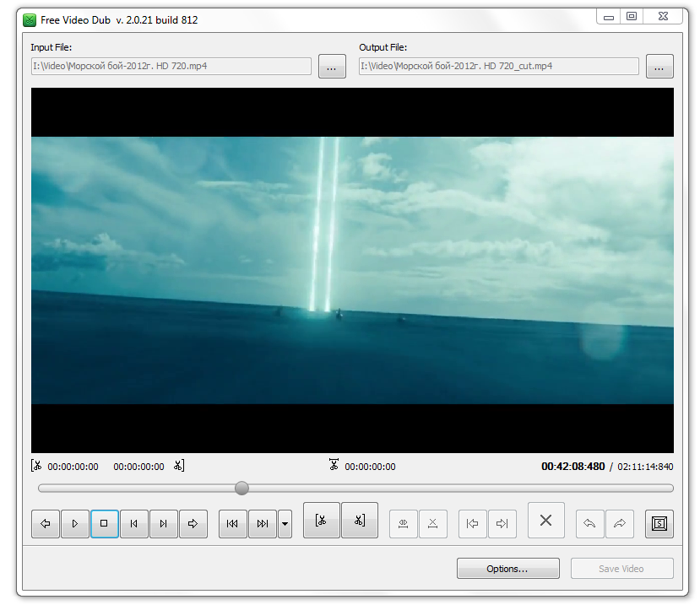Viewport: 700px width, 605px height.
Task: Set selection start with left scissors button
Action: [x=322, y=521]
